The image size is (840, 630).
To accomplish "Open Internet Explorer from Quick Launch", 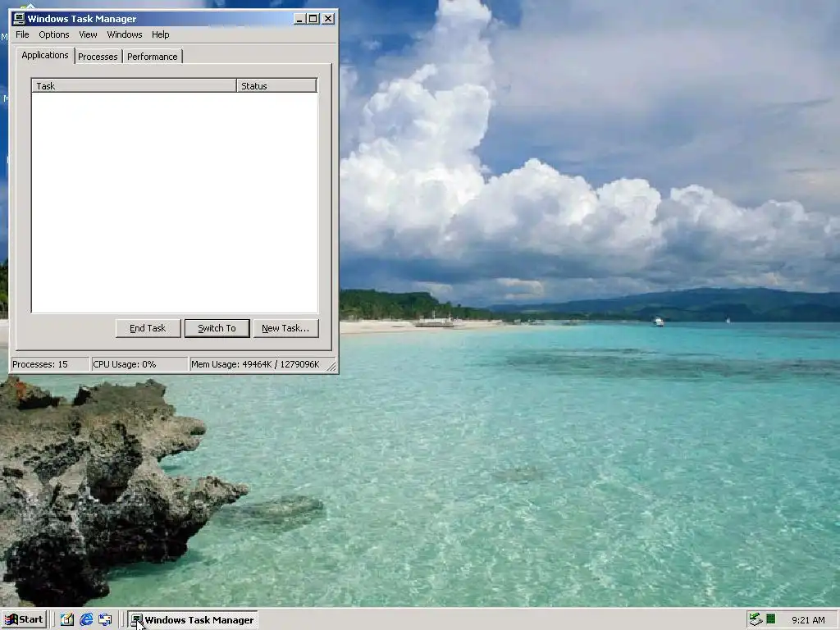I will (x=86, y=620).
